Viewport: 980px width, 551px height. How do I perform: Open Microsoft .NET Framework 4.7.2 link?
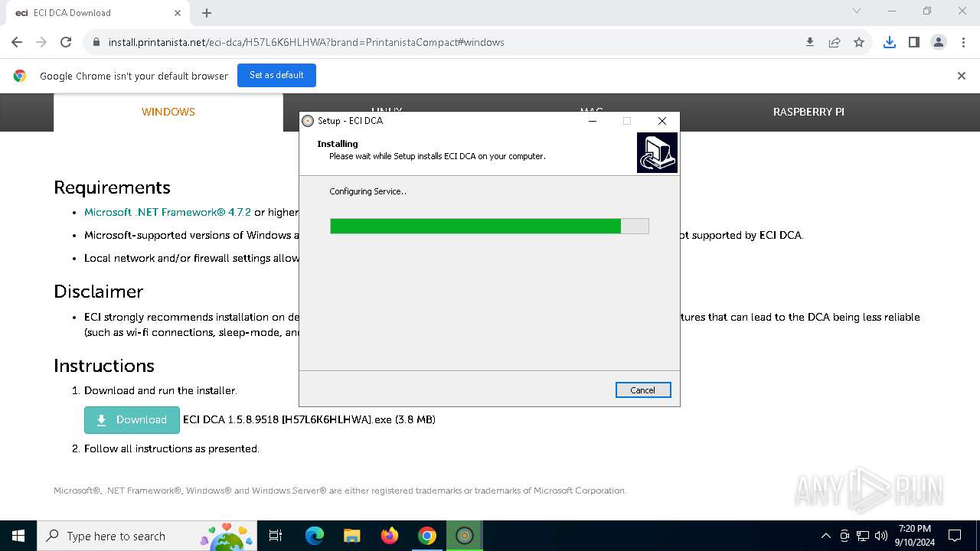[x=168, y=212]
